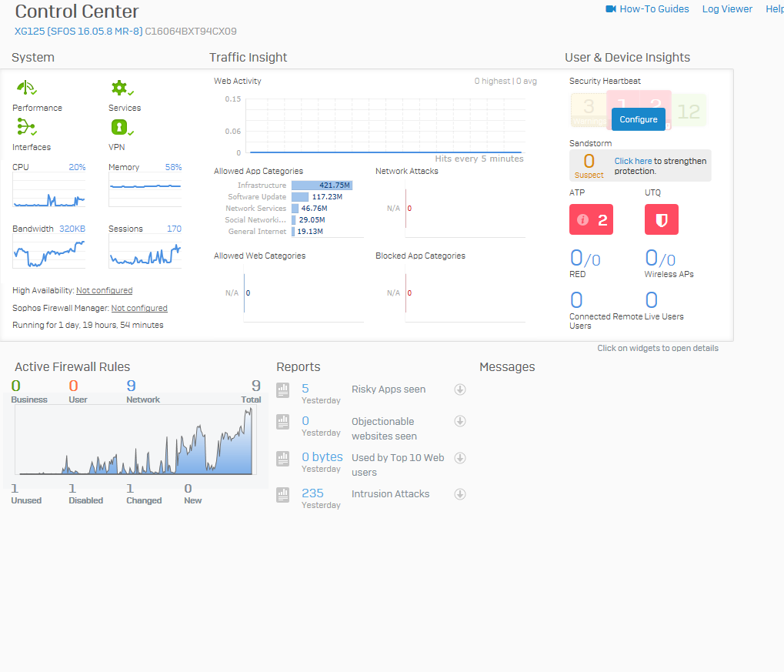
Task: Click the 170 Sessions value
Action: click(174, 229)
